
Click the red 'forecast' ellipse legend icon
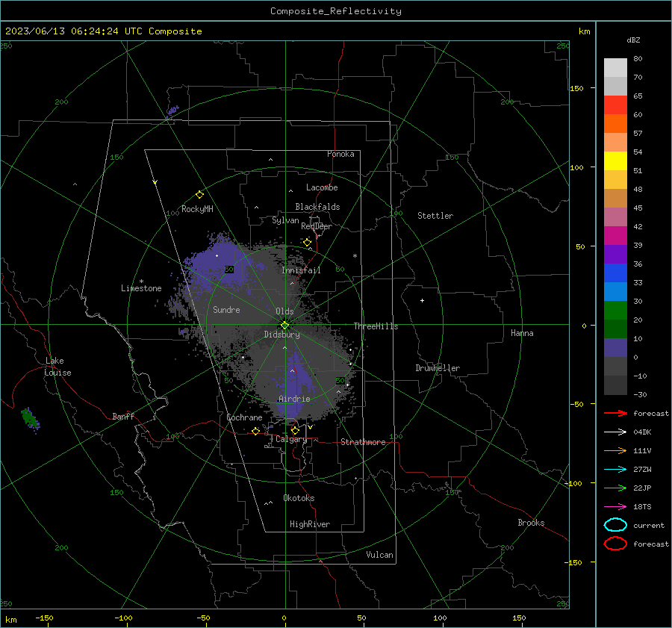click(x=615, y=544)
